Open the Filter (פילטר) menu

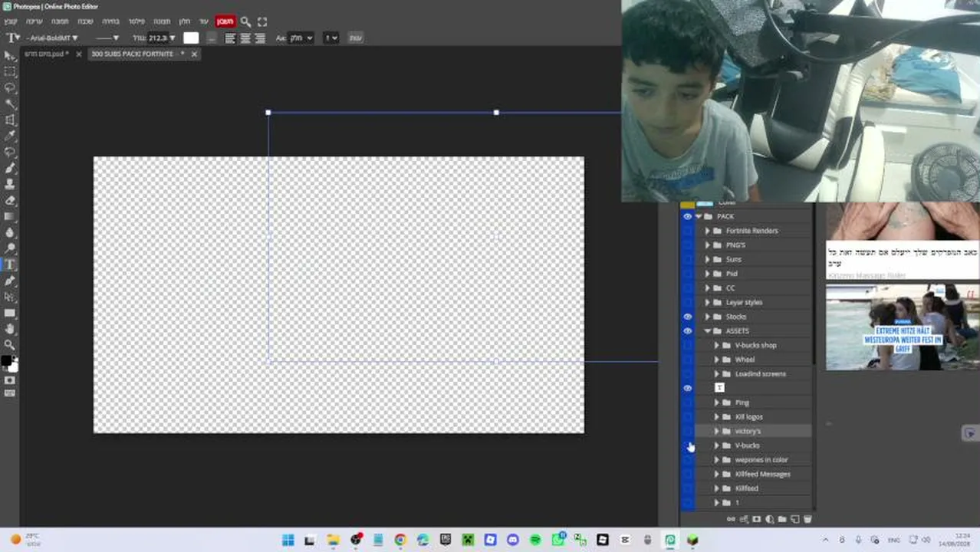(136, 21)
